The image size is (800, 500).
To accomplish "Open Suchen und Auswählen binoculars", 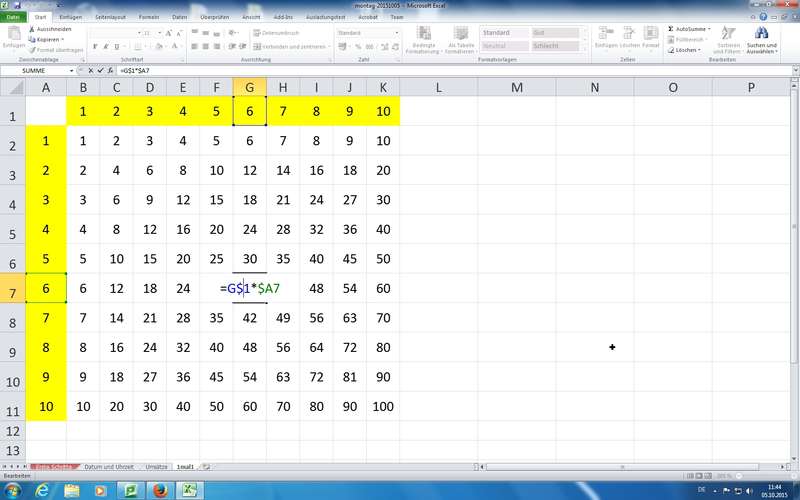I will 762,40.
